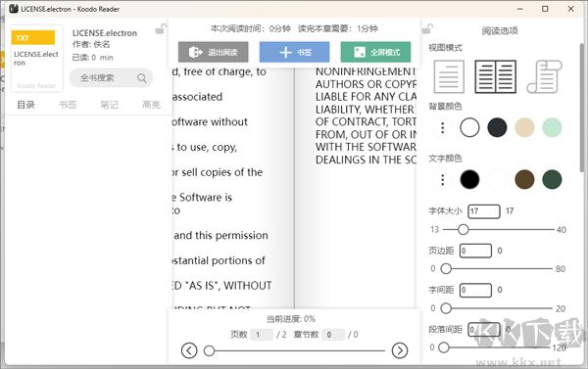
Task: Click the 字间距 letter spacing input box
Action: click(x=475, y=290)
